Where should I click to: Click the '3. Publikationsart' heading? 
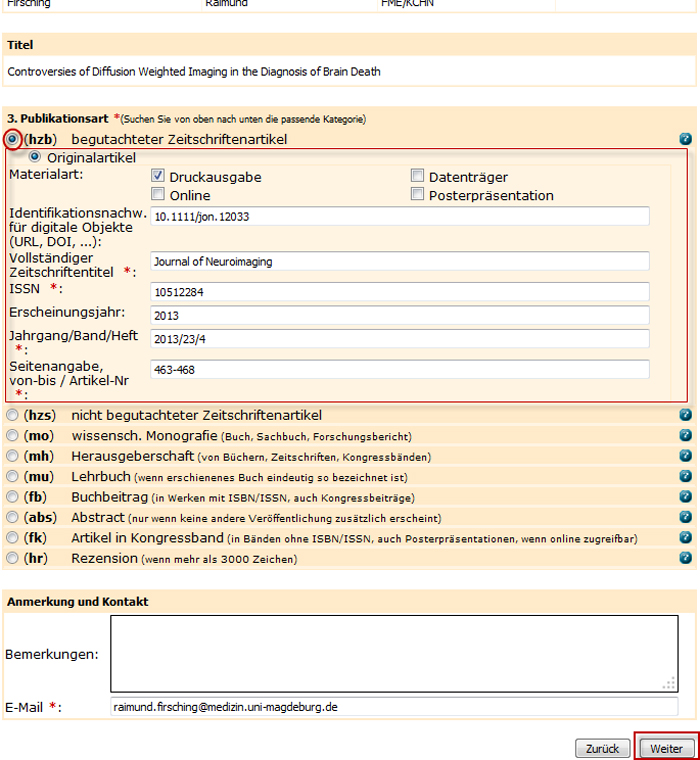(x=58, y=119)
